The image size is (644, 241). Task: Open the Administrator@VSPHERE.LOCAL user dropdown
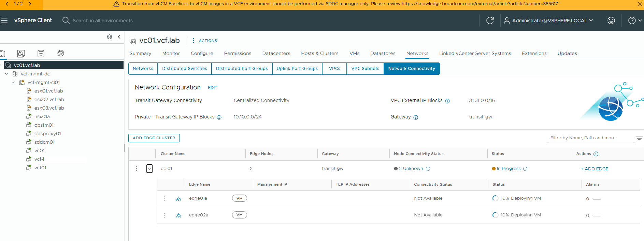549,20
